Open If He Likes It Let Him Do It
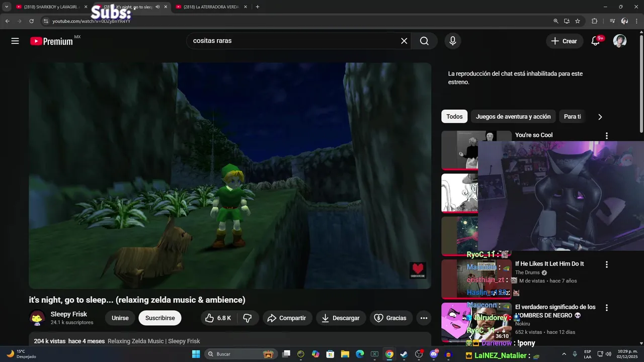 [x=549, y=264]
